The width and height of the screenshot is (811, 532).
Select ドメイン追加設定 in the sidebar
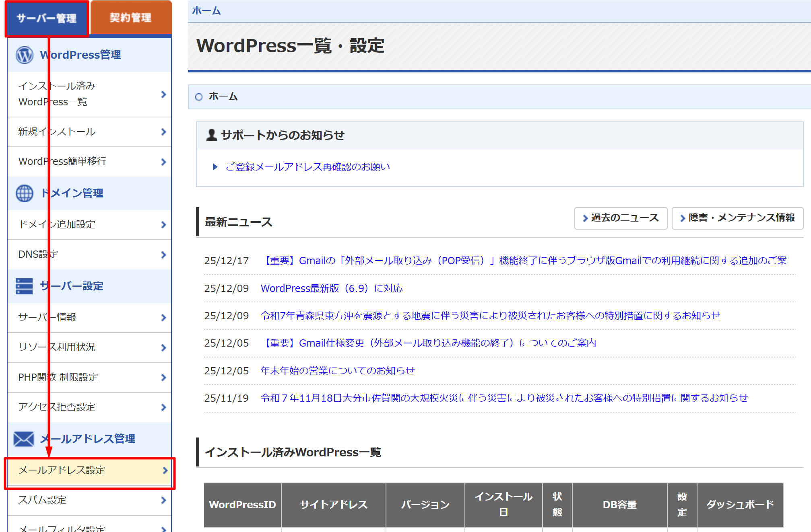[x=57, y=224]
